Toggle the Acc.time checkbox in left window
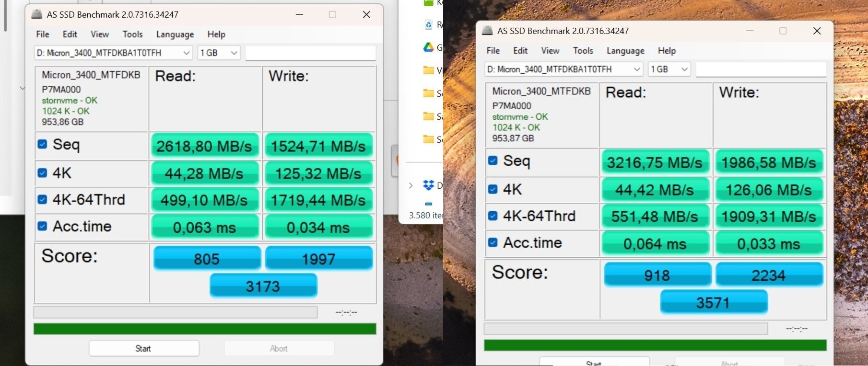This screenshot has width=868, height=366. coord(42,226)
